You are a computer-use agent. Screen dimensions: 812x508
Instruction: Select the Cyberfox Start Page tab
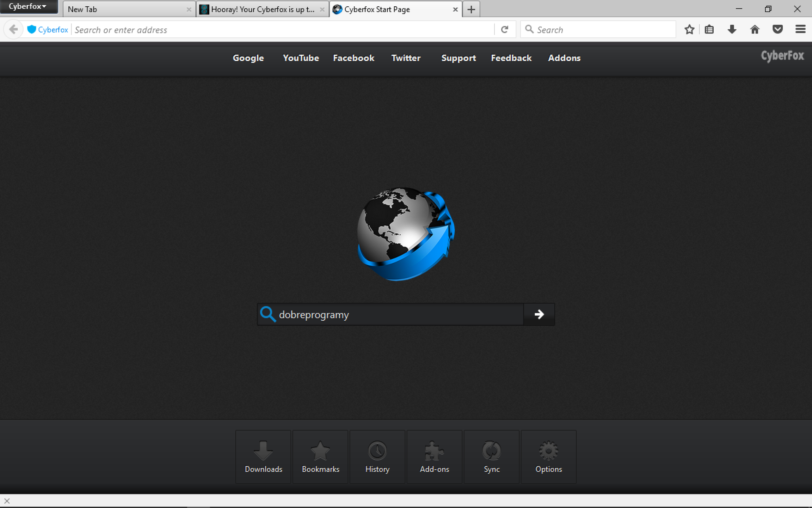[x=396, y=9]
